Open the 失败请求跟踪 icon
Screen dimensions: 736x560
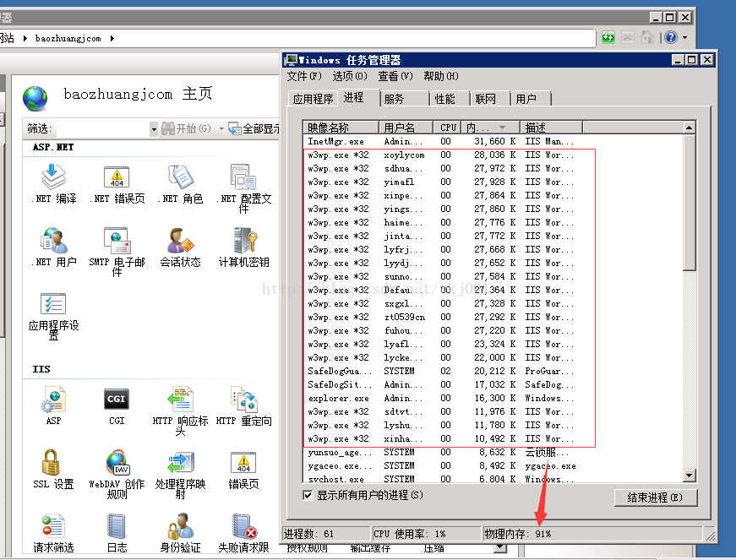tap(244, 526)
